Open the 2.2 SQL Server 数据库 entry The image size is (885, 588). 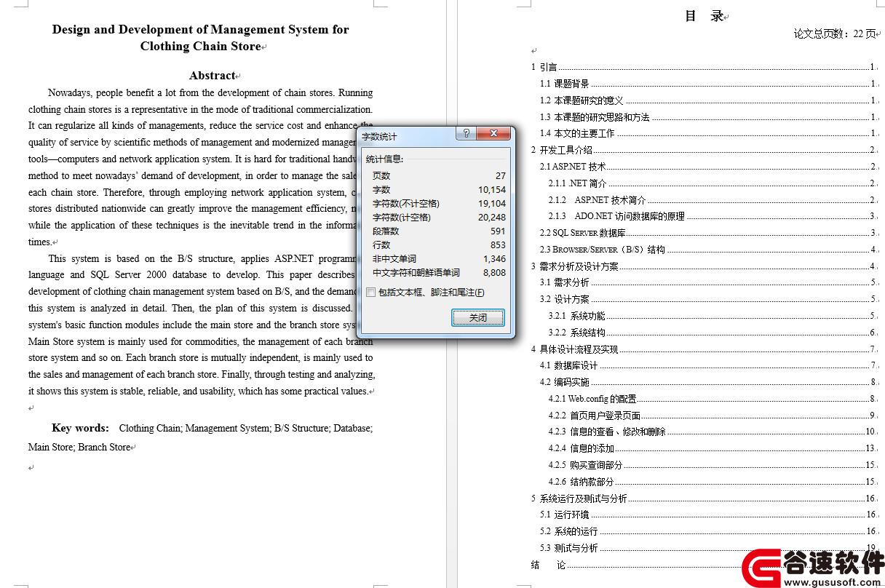click(708, 233)
